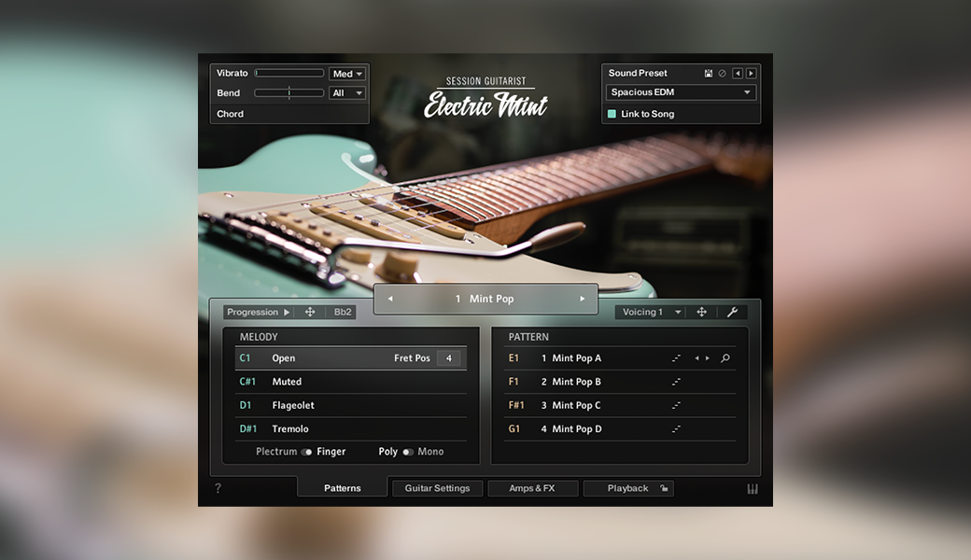The image size is (971, 560).
Task: Click previous pattern arrow on Mint Pop A
Action: (697, 358)
